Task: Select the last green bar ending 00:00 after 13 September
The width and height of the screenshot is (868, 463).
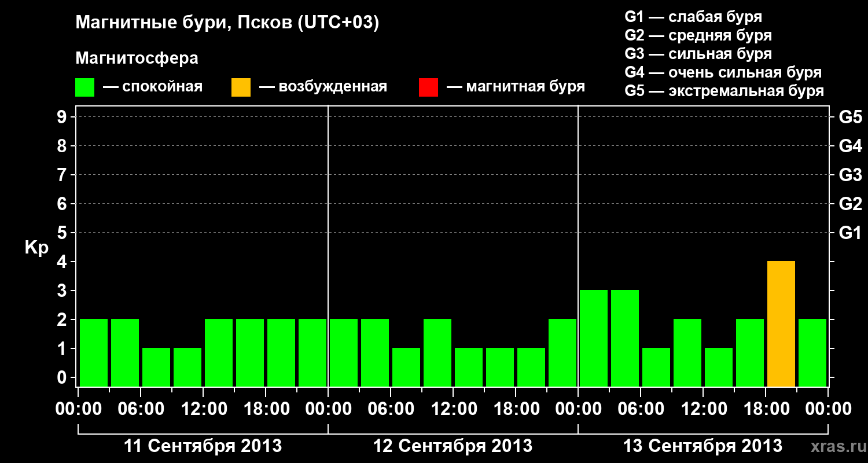Action: (812, 353)
